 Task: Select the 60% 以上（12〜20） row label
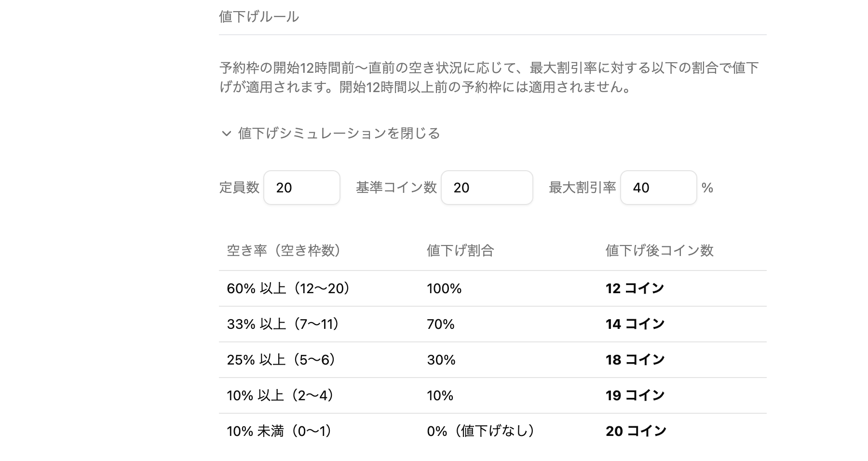click(x=288, y=288)
